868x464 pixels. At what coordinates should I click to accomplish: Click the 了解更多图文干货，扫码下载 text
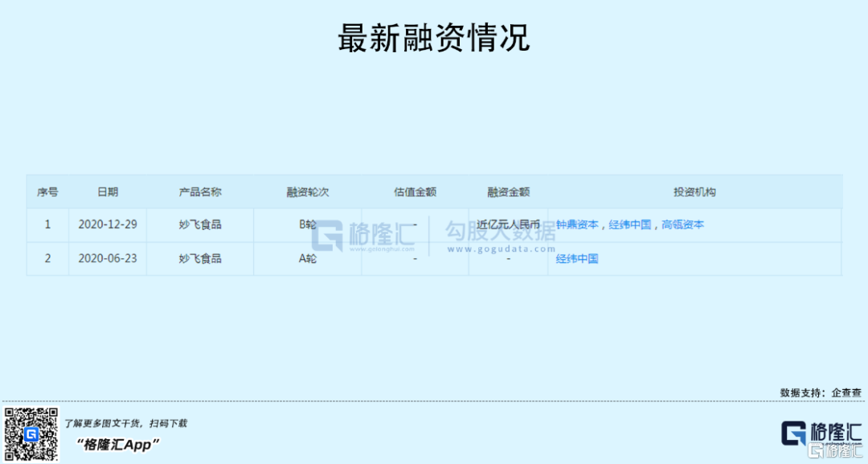(x=125, y=424)
